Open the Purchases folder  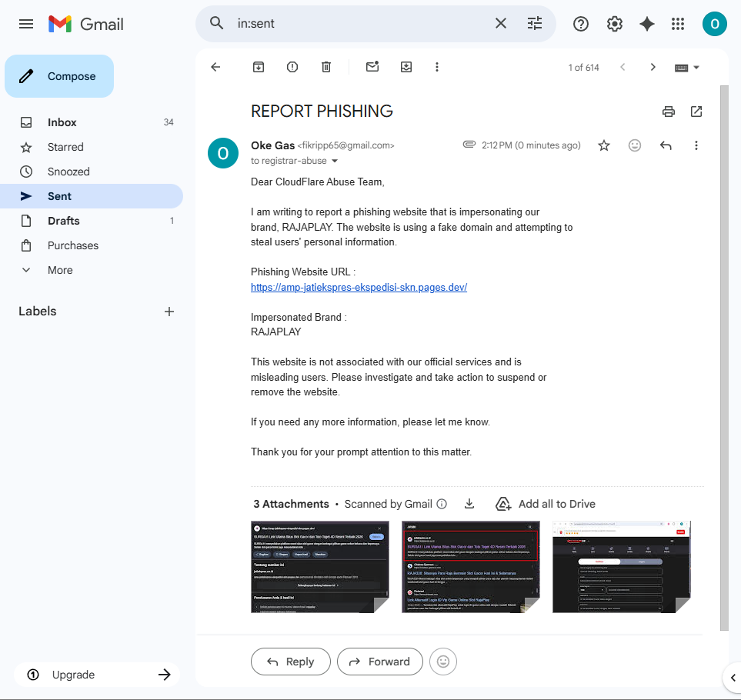point(92,245)
